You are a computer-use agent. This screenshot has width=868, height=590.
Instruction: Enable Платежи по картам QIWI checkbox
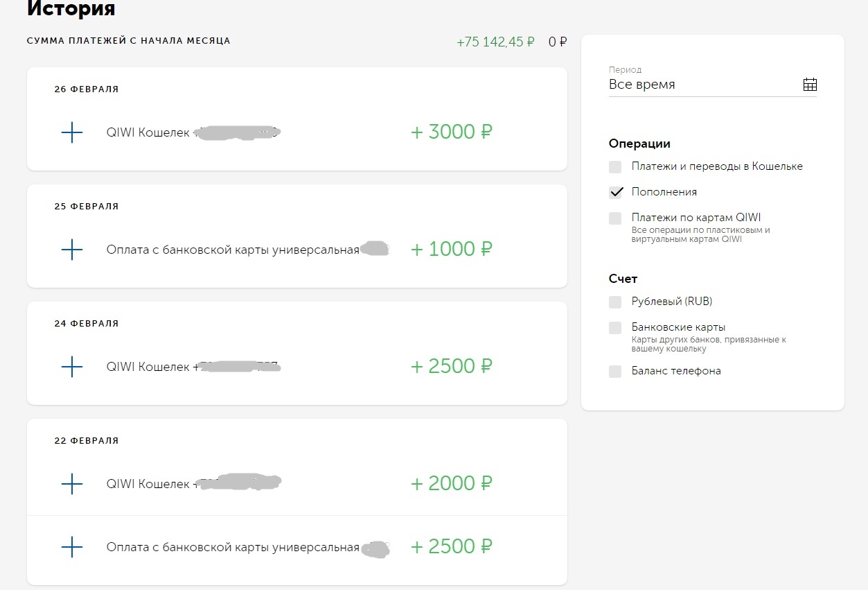coord(615,218)
